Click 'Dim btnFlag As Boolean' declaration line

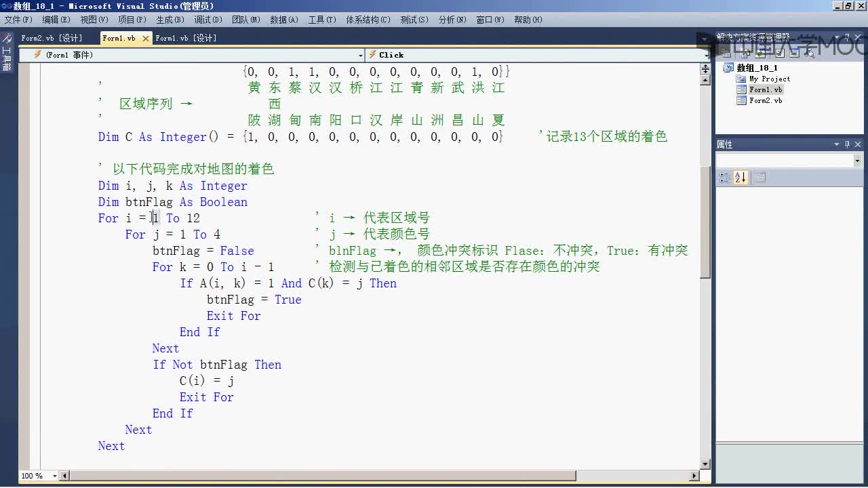(173, 202)
